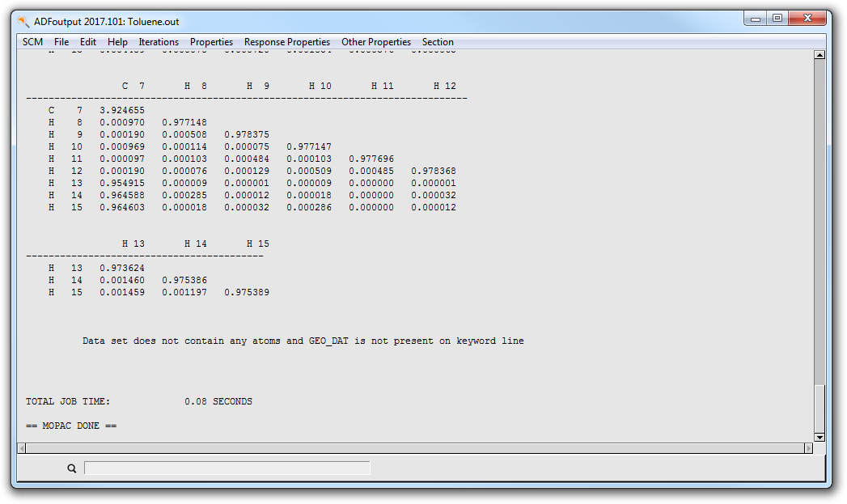The height and width of the screenshot is (504, 847).
Task: Open the Other Properties menu
Action: click(376, 42)
